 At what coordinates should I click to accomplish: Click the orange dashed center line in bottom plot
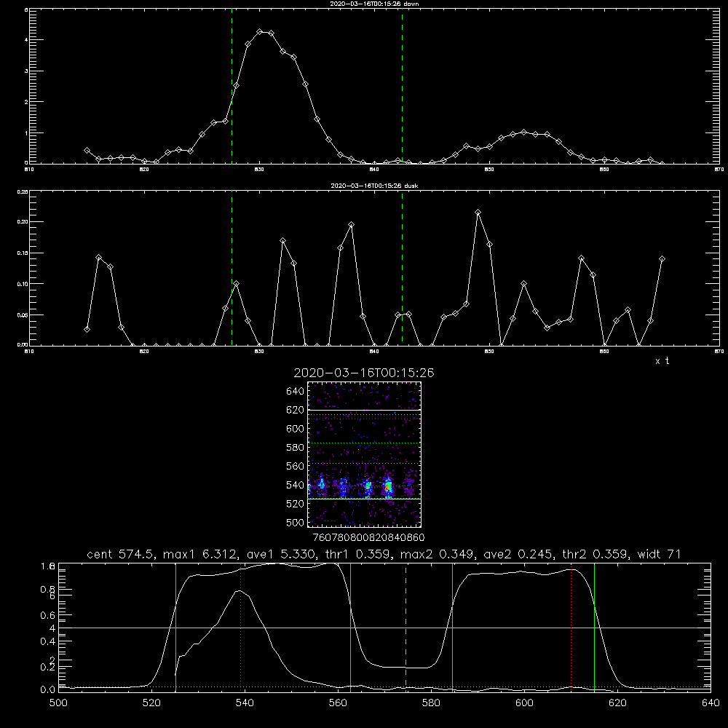[x=405, y=627]
